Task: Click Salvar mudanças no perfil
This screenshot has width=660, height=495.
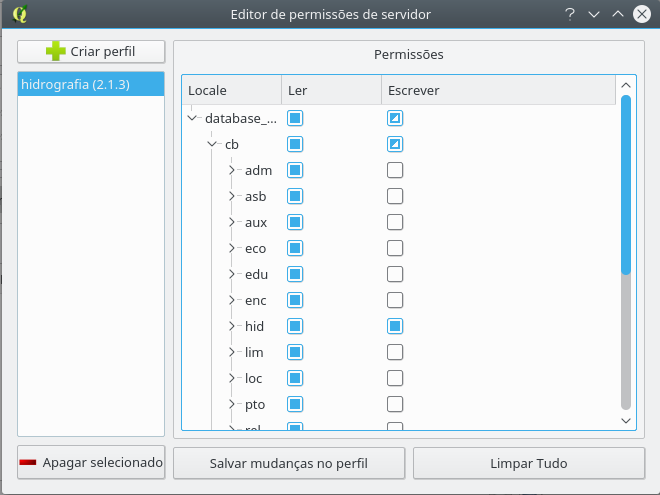Action: [x=289, y=463]
